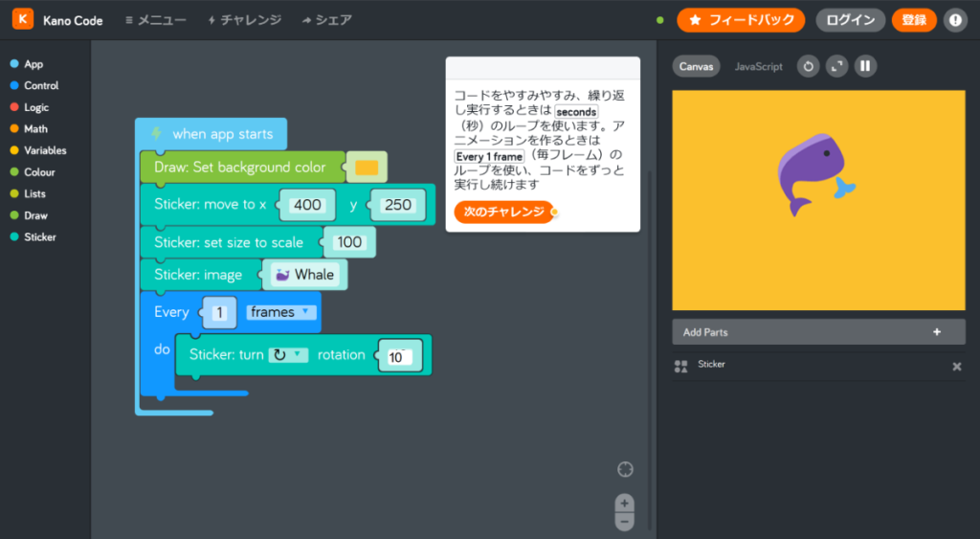Click the plus icon on Add Parts
The height and width of the screenshot is (539, 980).
(x=937, y=332)
